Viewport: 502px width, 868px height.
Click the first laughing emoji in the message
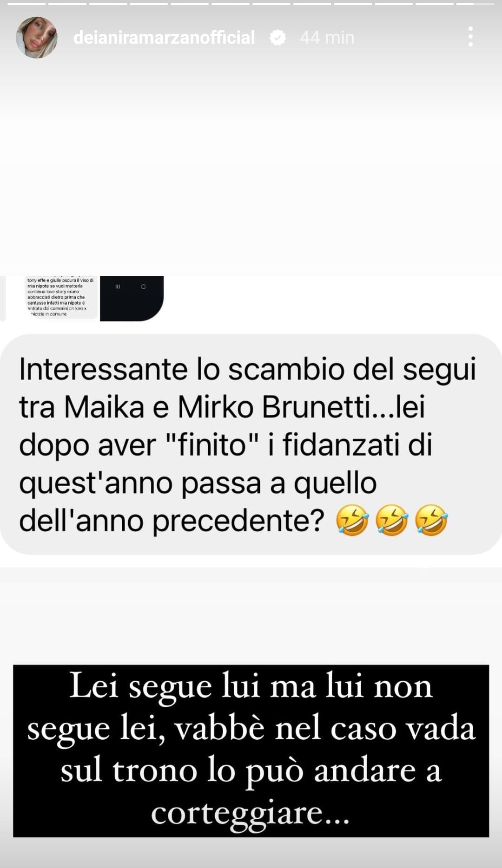[352, 520]
